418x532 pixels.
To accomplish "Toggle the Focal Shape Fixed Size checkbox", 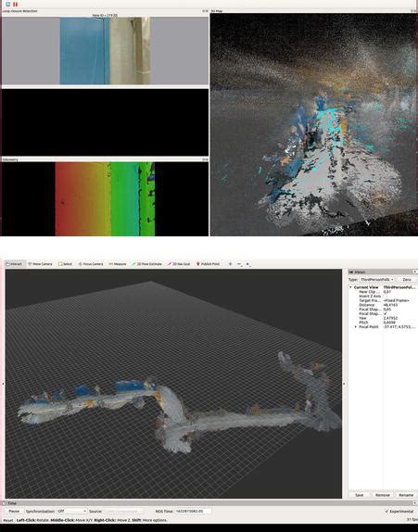I will (385, 314).
